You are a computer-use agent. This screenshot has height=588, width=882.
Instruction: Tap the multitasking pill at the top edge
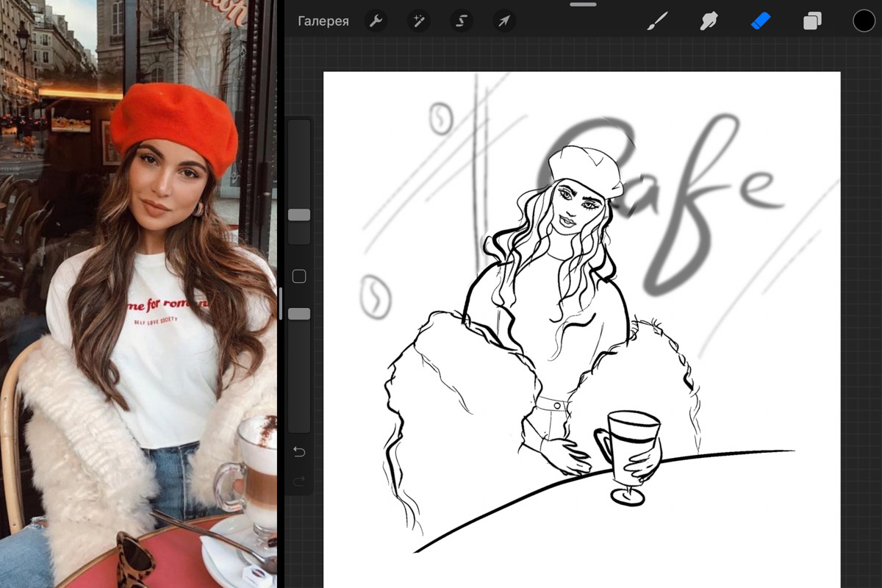[x=584, y=4]
